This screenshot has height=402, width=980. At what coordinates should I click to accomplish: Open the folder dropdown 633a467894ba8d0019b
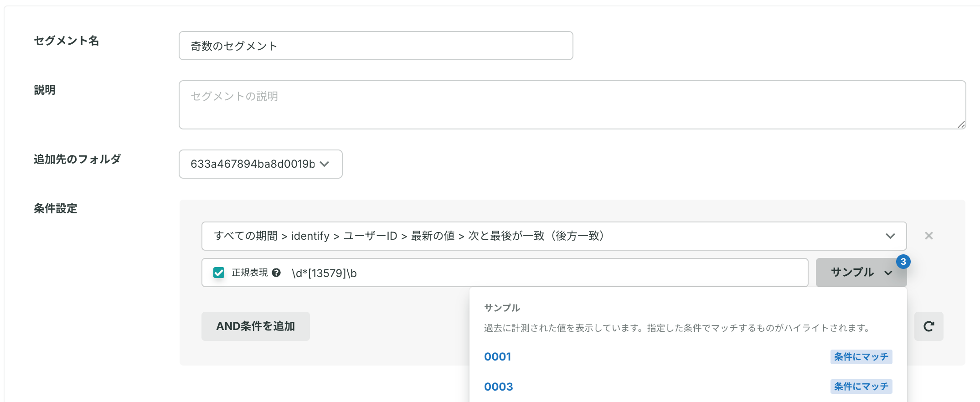[260, 164]
